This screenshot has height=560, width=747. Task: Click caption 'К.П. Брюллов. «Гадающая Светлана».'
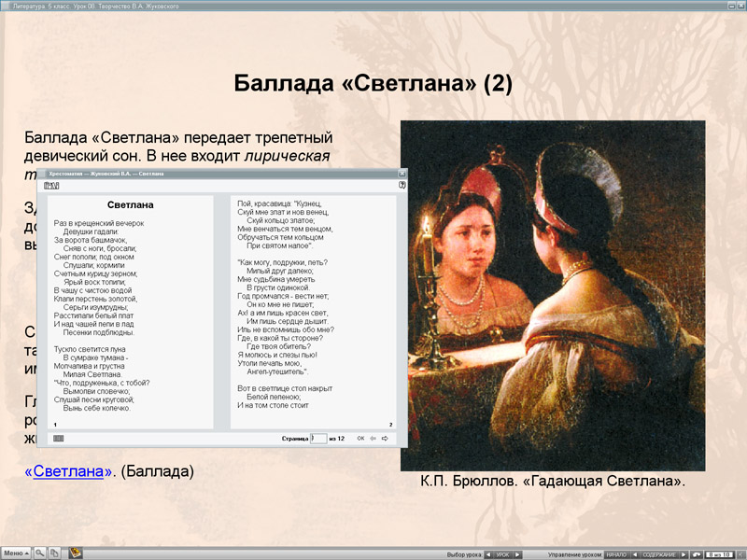[553, 481]
